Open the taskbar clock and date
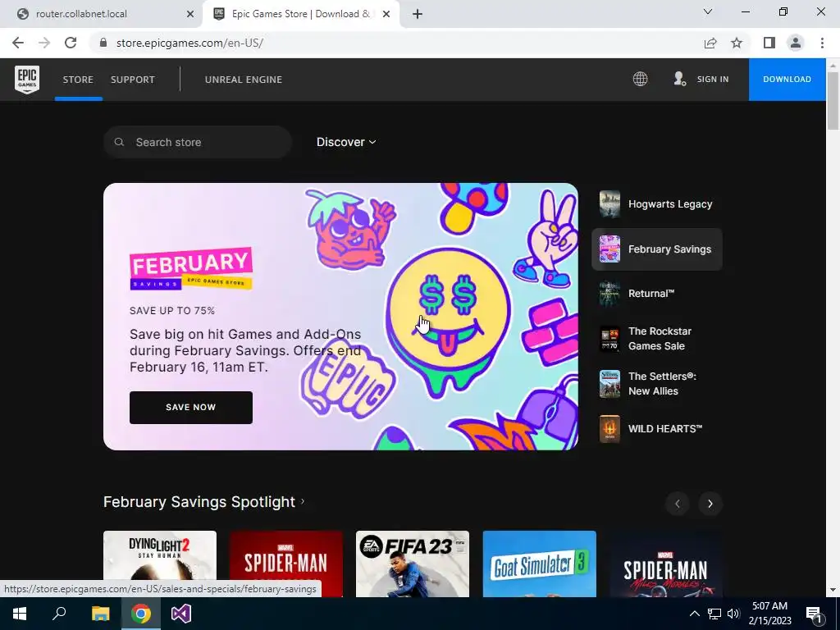This screenshot has height=630, width=840. 769,614
